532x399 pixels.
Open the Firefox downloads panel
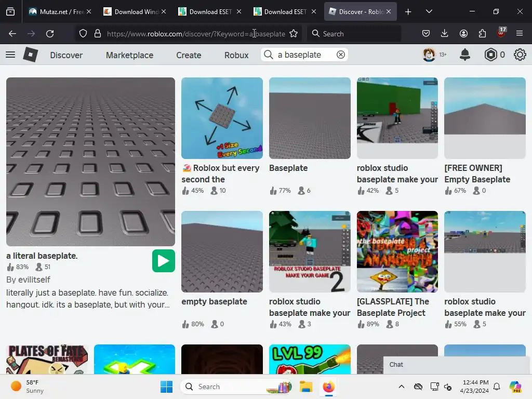coord(445,34)
